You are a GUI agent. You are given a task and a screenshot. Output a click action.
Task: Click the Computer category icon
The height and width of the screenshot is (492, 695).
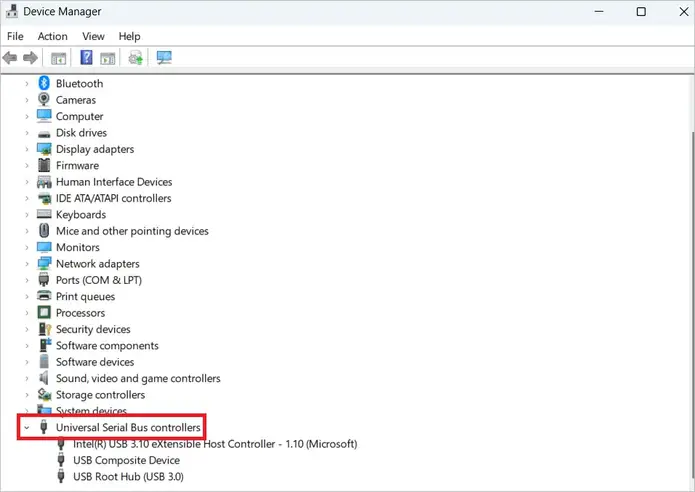coord(44,116)
